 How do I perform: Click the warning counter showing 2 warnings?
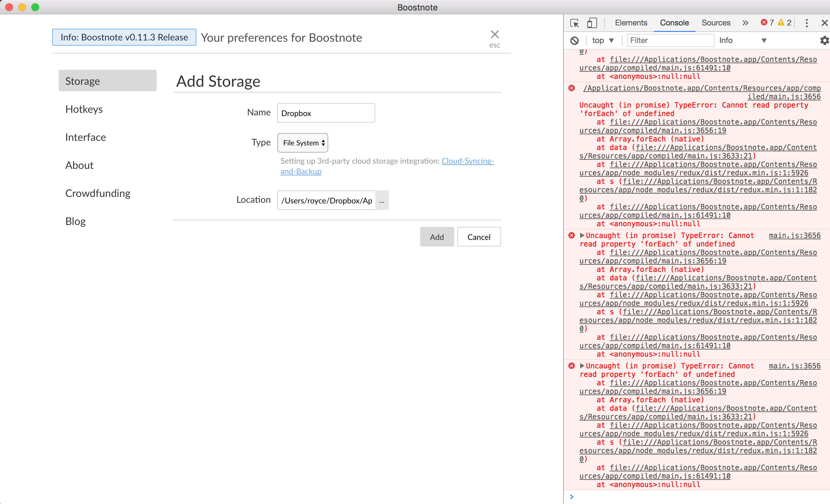coord(785,22)
